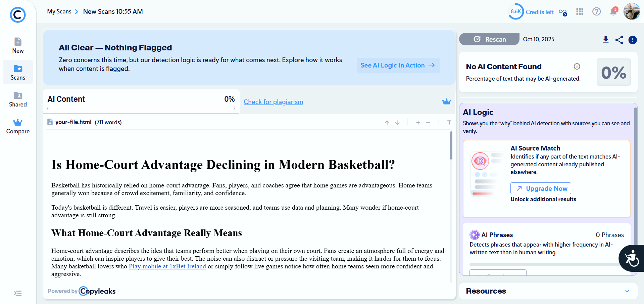The width and height of the screenshot is (644, 304).
Task: Click the share scan icon
Action: pos(619,40)
